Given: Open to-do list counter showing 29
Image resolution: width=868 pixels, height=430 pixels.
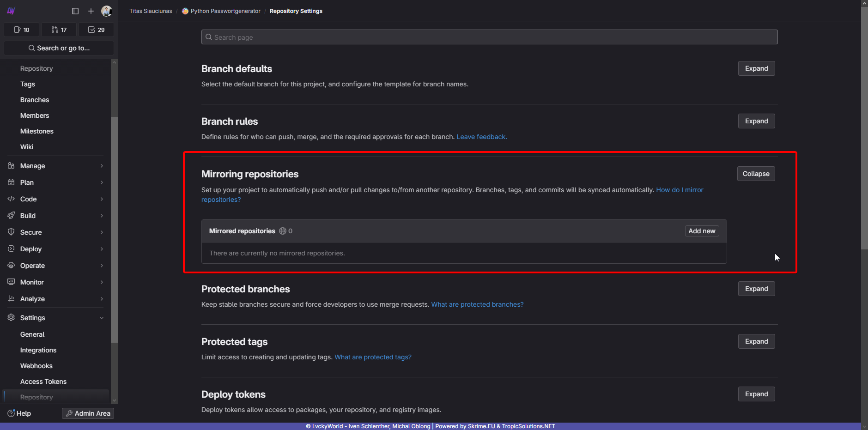Looking at the screenshot, I should [x=96, y=30].
